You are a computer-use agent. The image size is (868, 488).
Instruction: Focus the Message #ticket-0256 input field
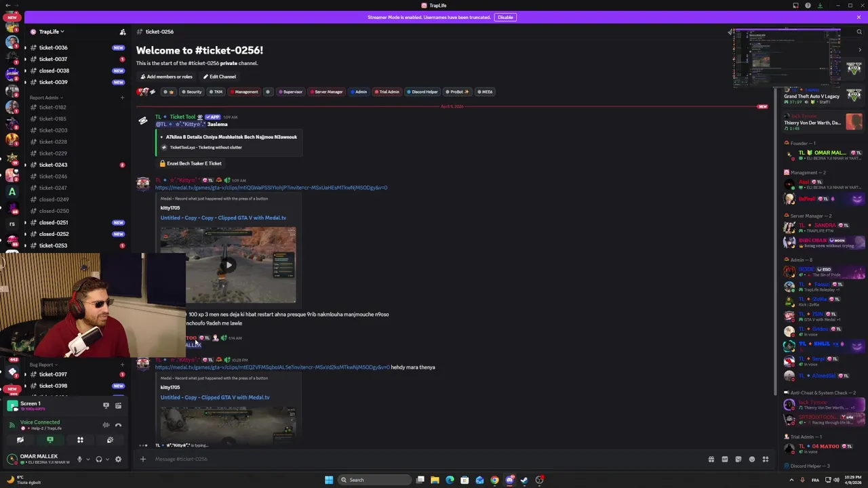[x=427, y=459]
